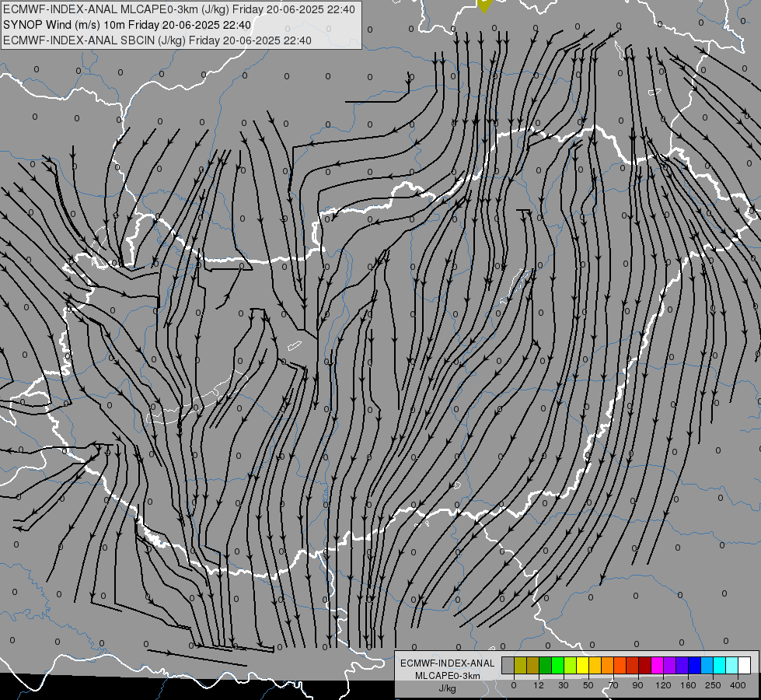
Task: Click the white swatch at the legend's end
Action: 744,666
